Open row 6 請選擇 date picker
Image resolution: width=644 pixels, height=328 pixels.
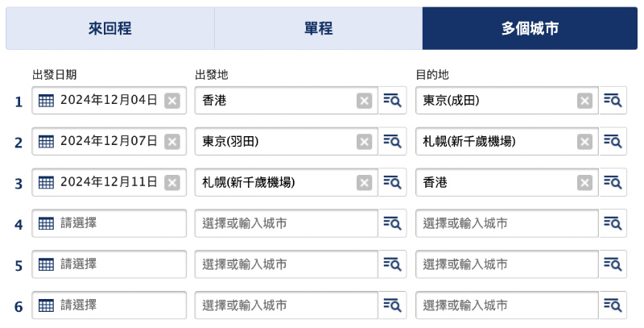[x=109, y=305]
